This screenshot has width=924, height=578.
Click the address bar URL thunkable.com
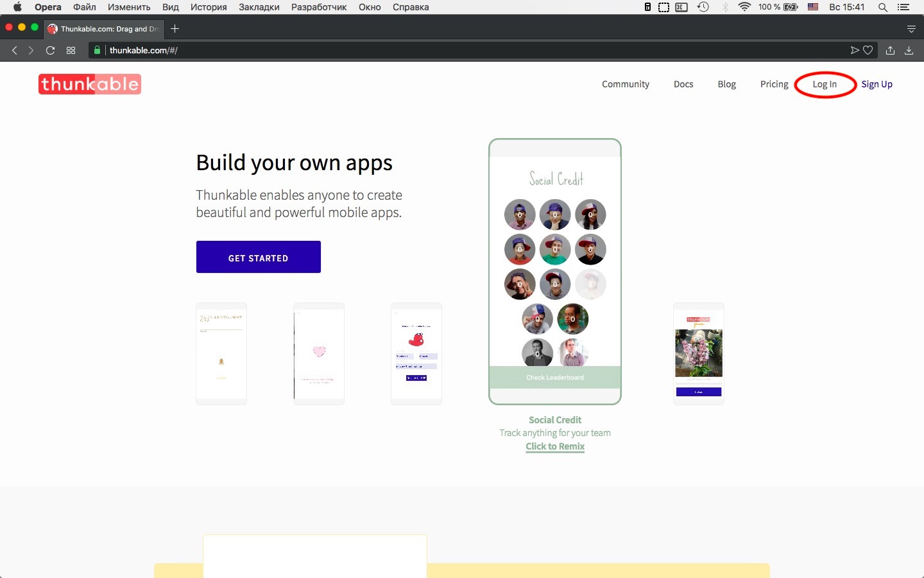pyautogui.click(x=144, y=50)
